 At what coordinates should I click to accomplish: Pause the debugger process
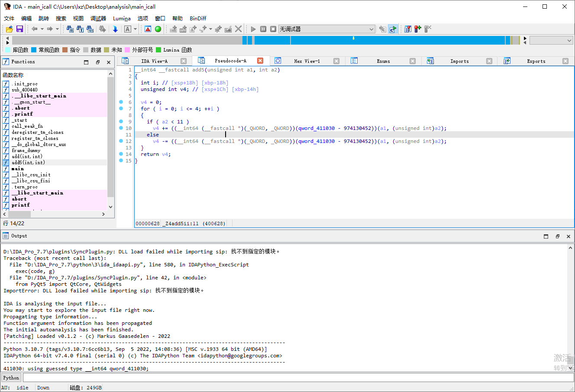[x=263, y=29]
